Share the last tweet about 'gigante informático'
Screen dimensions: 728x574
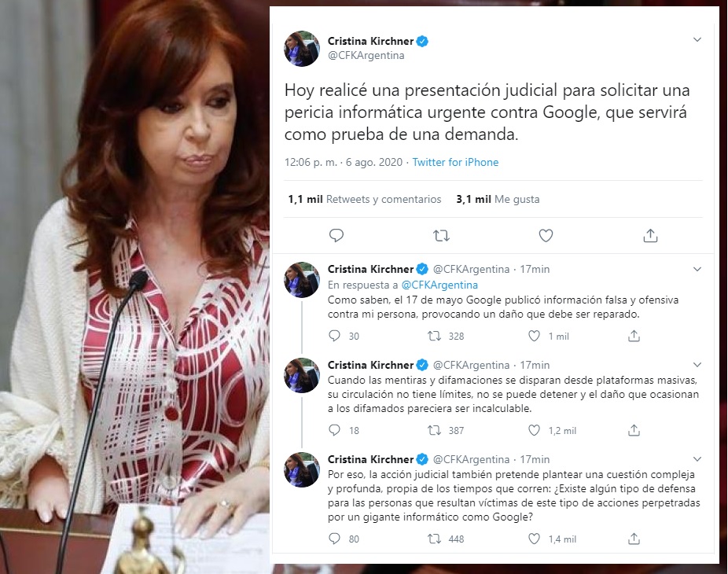[634, 539]
